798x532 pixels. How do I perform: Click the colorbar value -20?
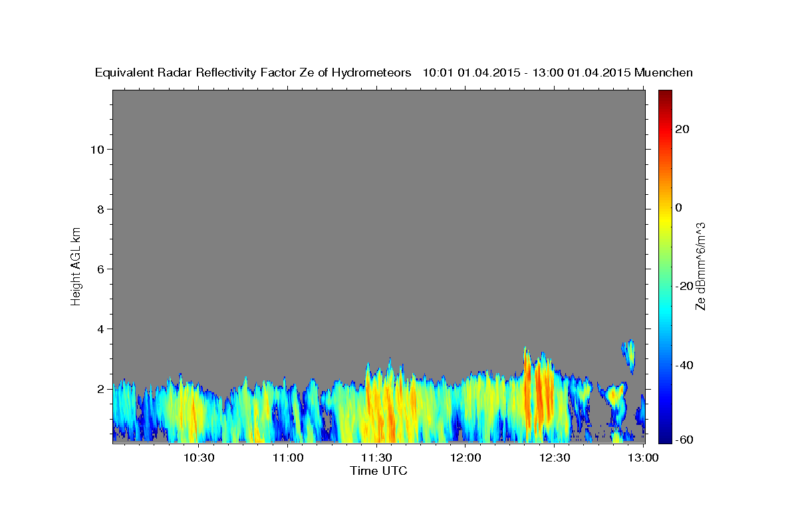click(685, 286)
